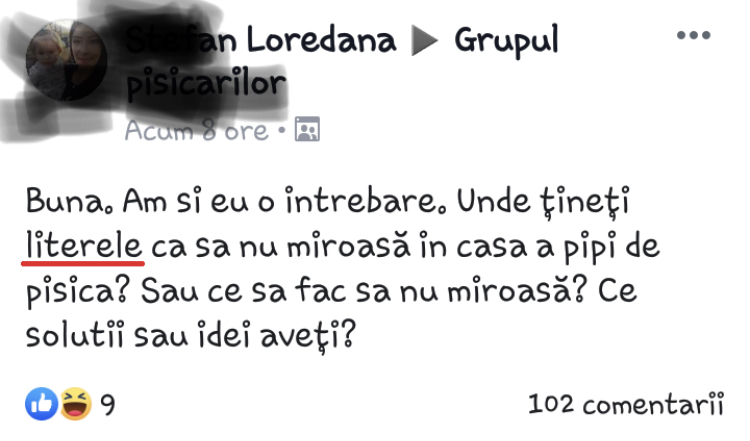Viewport: 750px width, 441px height.
Task: Open the blurred author profile picture
Action: point(66,61)
